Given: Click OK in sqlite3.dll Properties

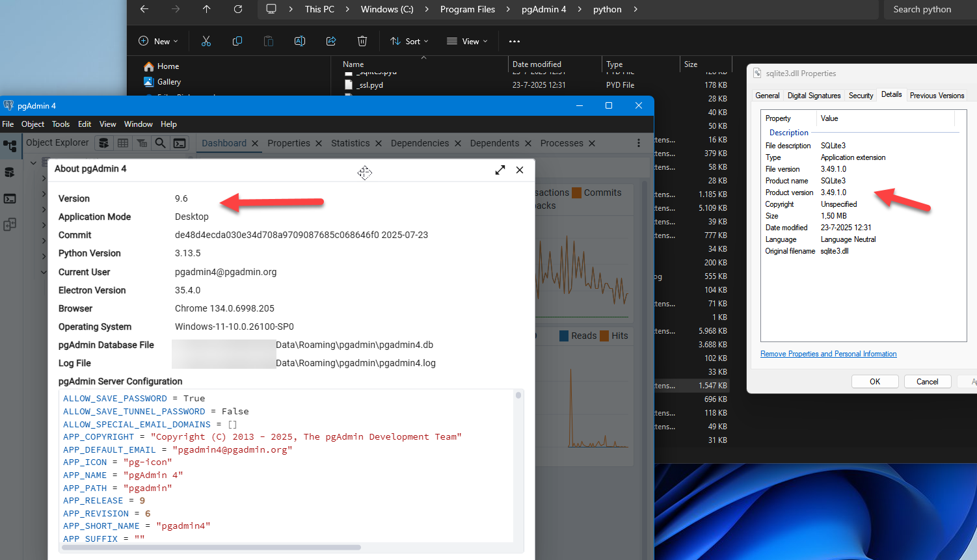Looking at the screenshot, I should coord(875,382).
